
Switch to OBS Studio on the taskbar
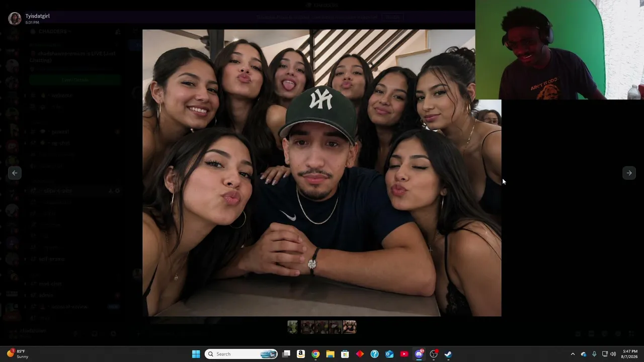pos(434,354)
